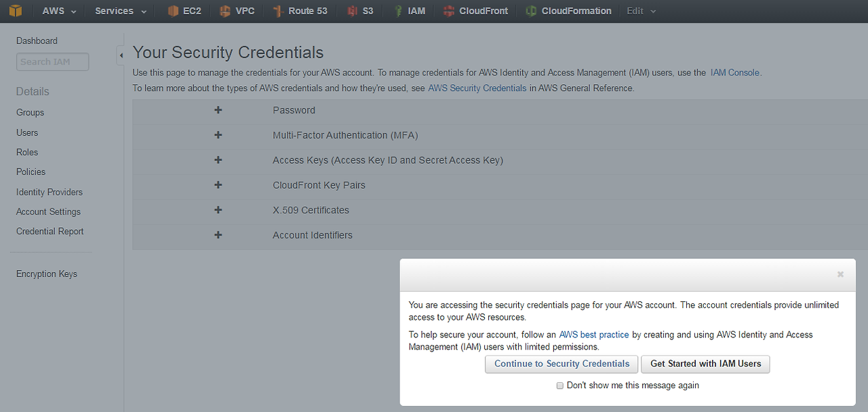Screen dimensions: 868x412
Task: Open the CloudFormation shortcut icon
Action: [531, 11]
